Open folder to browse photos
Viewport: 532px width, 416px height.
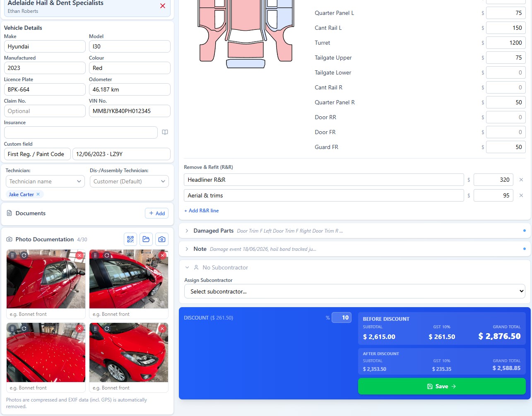(146, 239)
